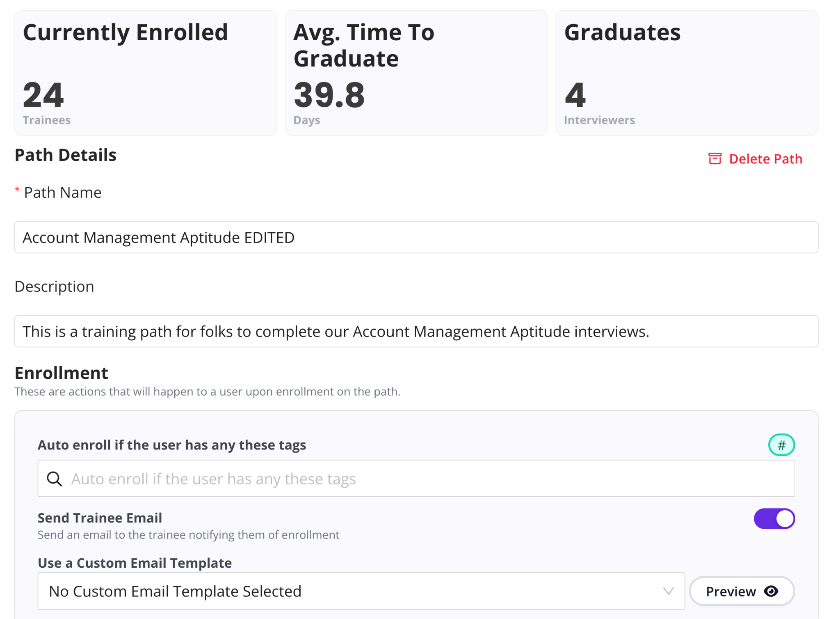The width and height of the screenshot is (840, 619).
Task: Click the 39.8 days value
Action: click(329, 95)
